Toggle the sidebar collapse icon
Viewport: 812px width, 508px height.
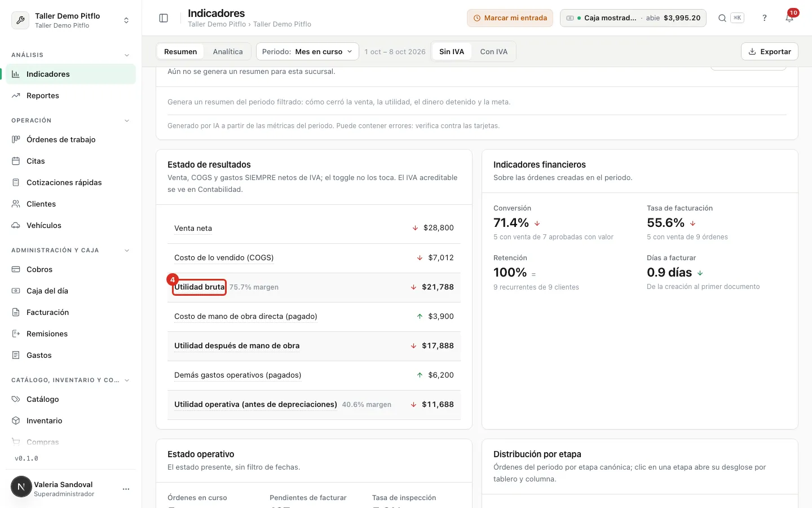coord(164,18)
